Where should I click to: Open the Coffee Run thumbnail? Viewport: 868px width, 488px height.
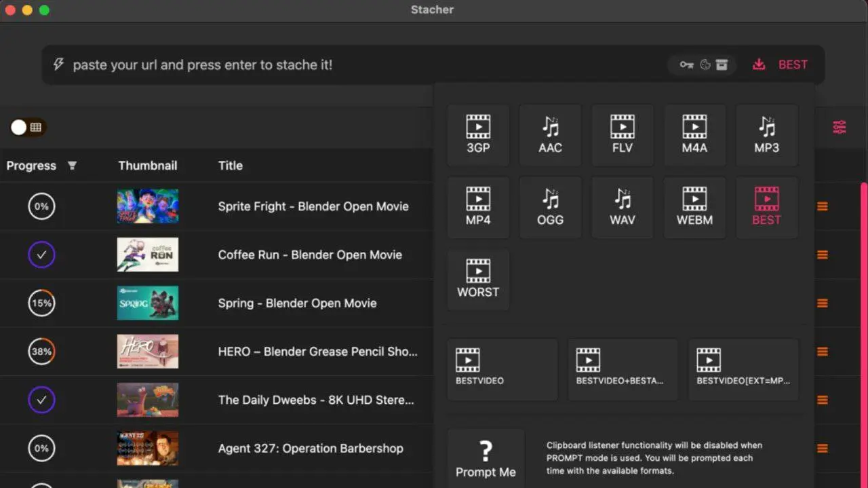pyautogui.click(x=148, y=255)
